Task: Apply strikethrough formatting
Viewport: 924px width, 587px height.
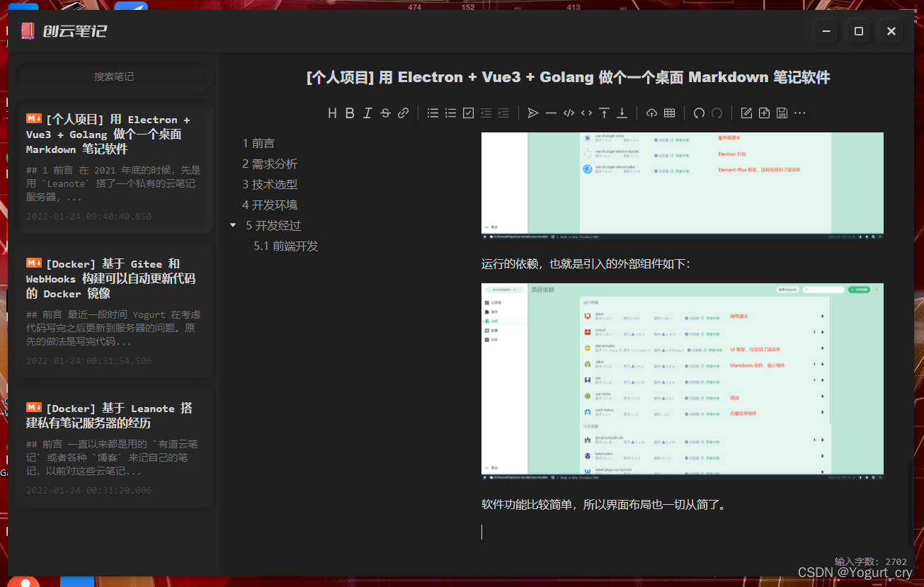Action: [385, 113]
